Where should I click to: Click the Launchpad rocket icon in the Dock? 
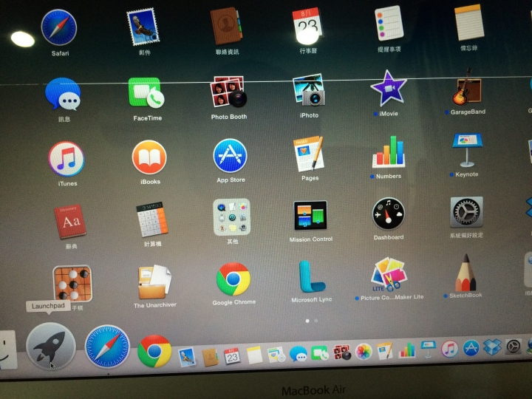click(51, 346)
